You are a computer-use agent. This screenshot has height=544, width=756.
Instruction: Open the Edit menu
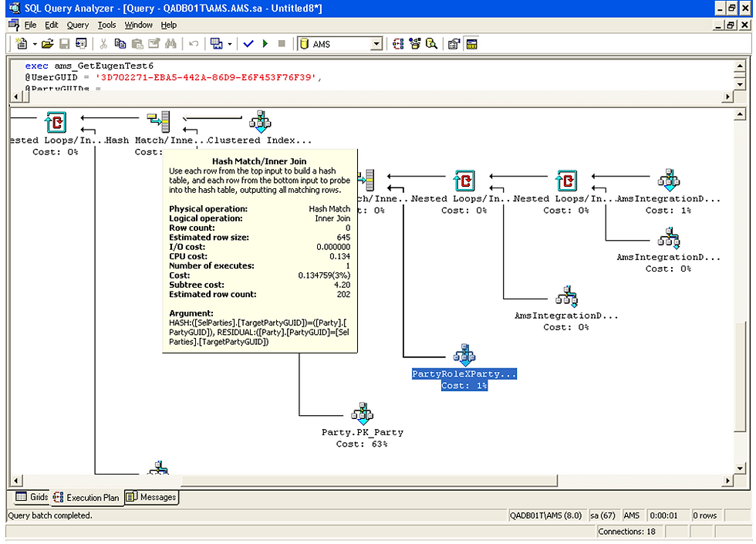pos(51,25)
